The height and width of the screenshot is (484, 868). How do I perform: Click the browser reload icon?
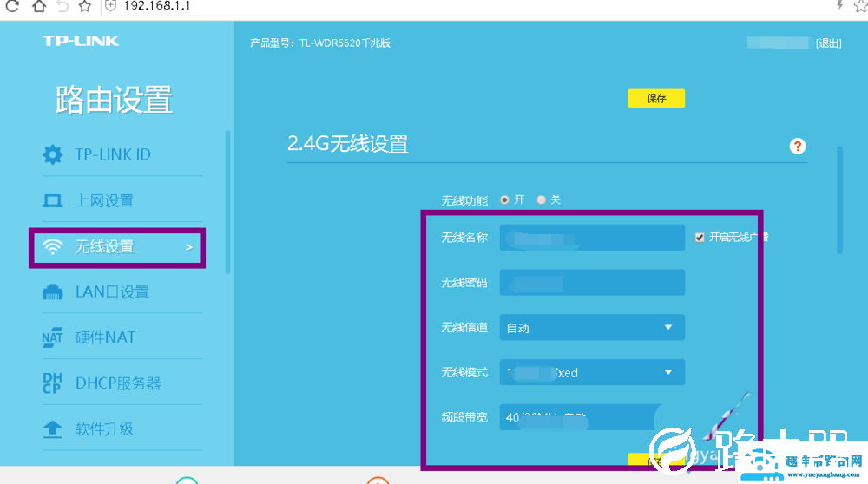coord(11,6)
